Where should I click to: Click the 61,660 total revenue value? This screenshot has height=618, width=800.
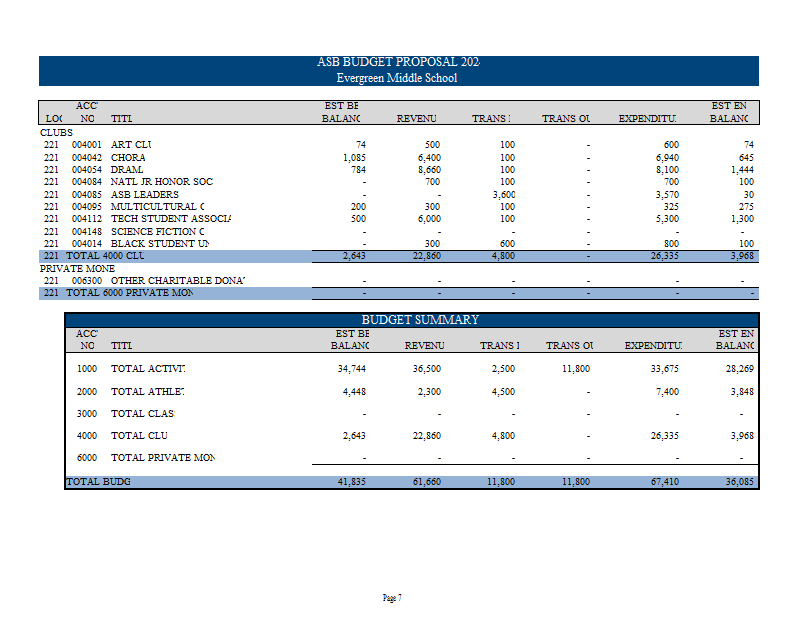(x=427, y=482)
